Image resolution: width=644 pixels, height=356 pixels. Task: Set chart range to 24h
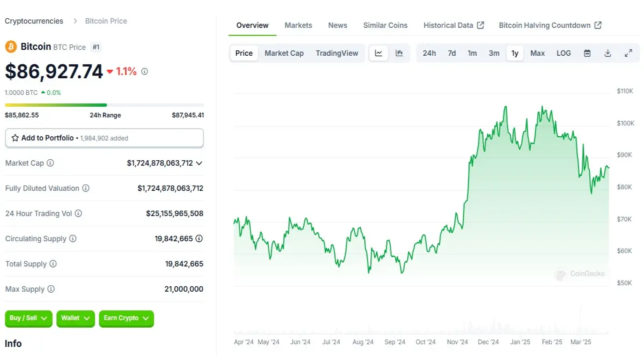click(429, 53)
